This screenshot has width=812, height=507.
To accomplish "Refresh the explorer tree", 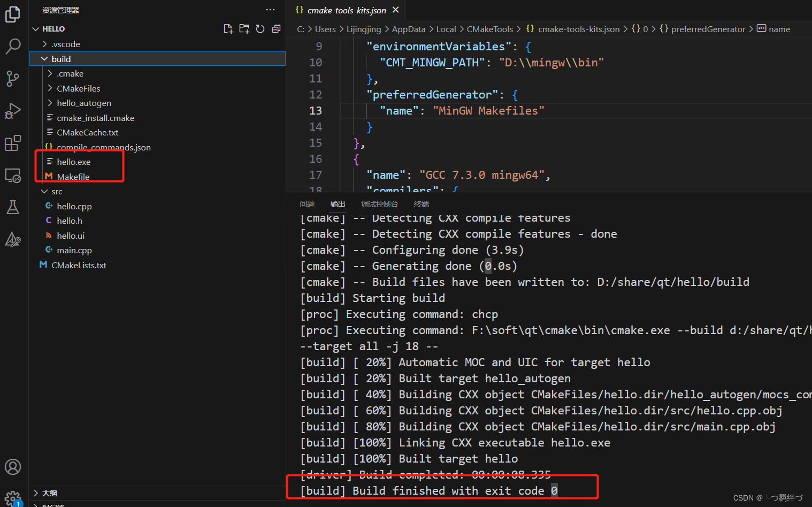I will [261, 29].
